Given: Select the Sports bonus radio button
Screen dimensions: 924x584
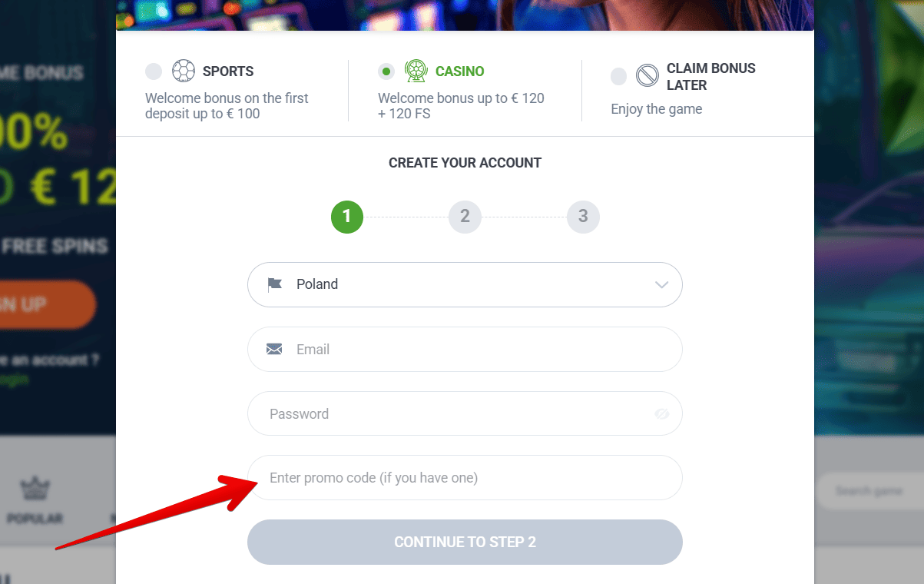Looking at the screenshot, I should pos(153,71).
